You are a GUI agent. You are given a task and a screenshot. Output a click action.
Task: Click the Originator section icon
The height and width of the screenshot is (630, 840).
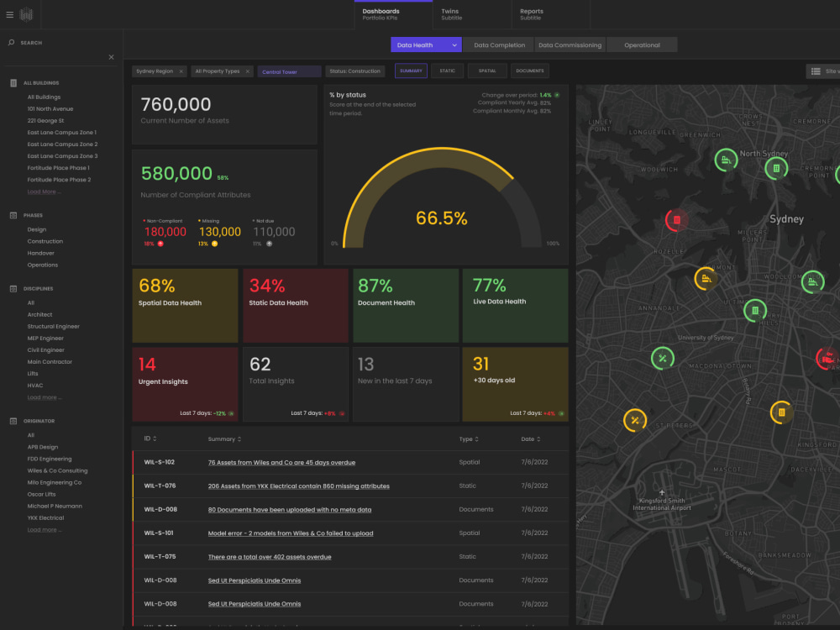(13, 421)
